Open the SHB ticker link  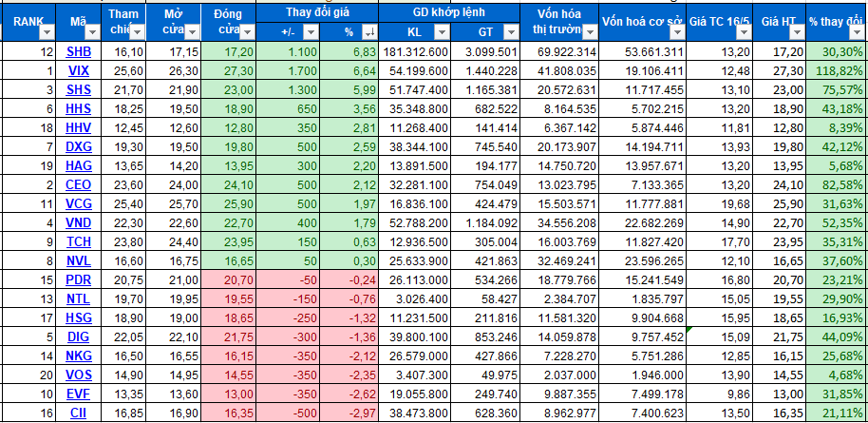click(x=79, y=52)
